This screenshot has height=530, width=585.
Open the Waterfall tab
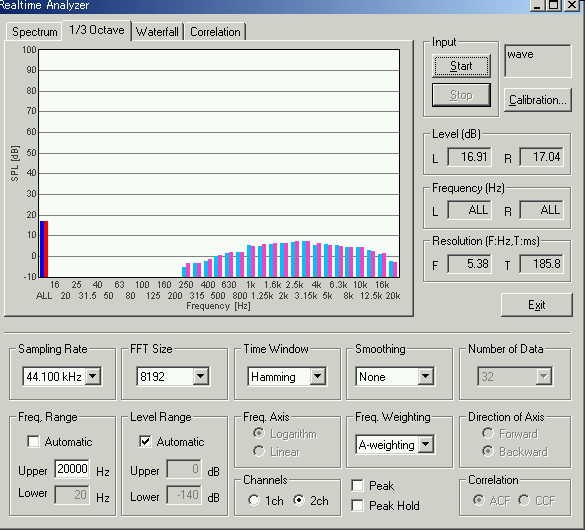tap(157, 32)
